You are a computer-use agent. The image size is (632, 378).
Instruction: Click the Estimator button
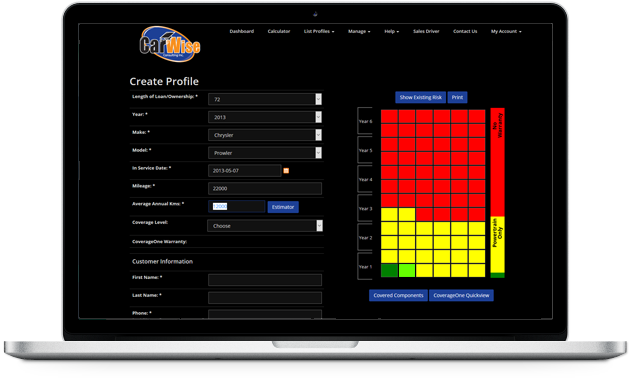click(x=283, y=207)
